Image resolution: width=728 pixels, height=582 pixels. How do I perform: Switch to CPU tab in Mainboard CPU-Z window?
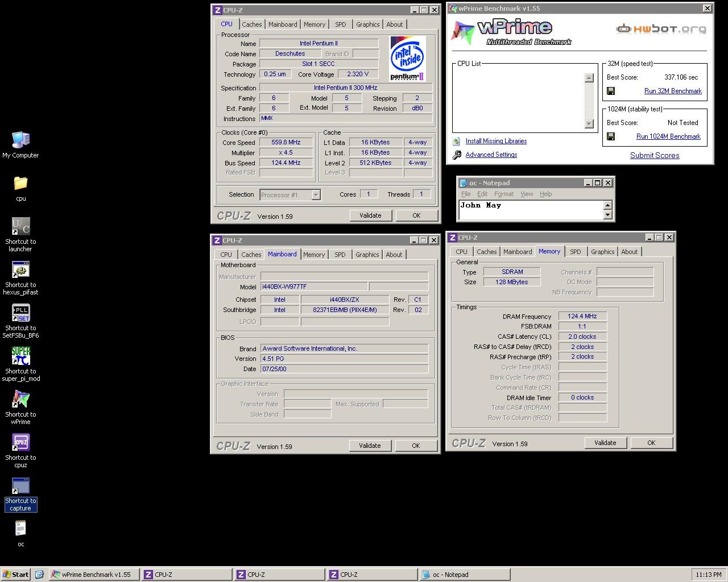226,255
